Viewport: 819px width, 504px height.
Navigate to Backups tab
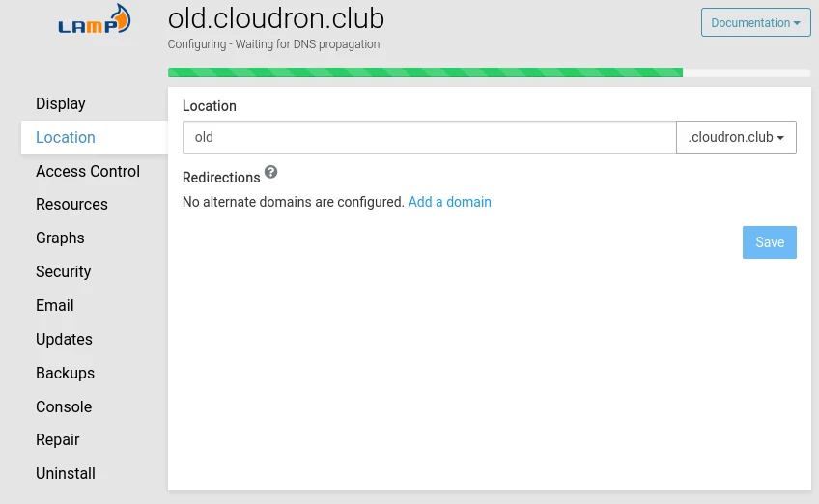65,373
